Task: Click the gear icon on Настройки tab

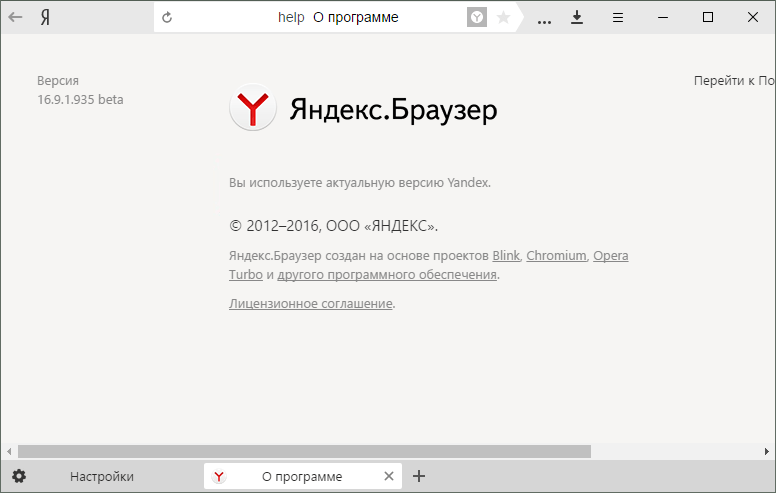Action: point(19,476)
